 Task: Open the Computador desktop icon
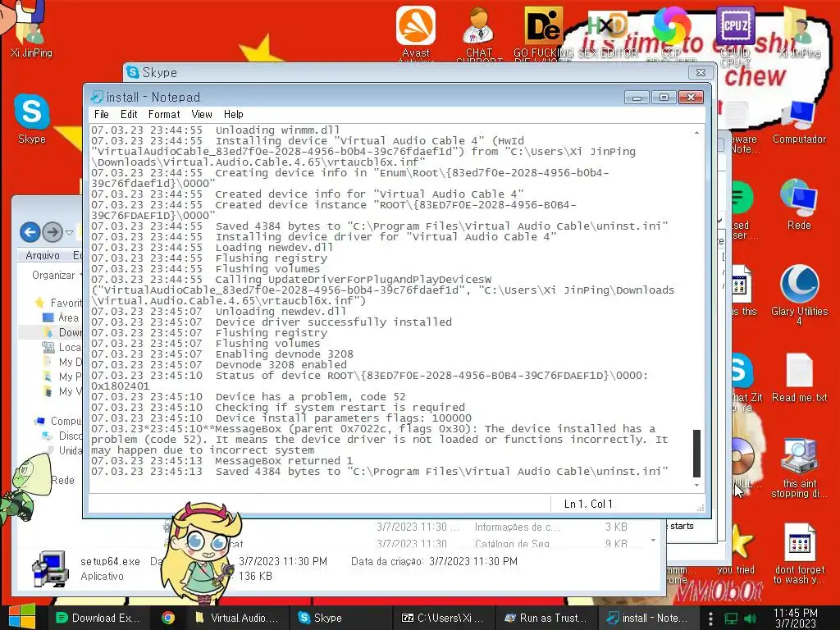(799, 122)
